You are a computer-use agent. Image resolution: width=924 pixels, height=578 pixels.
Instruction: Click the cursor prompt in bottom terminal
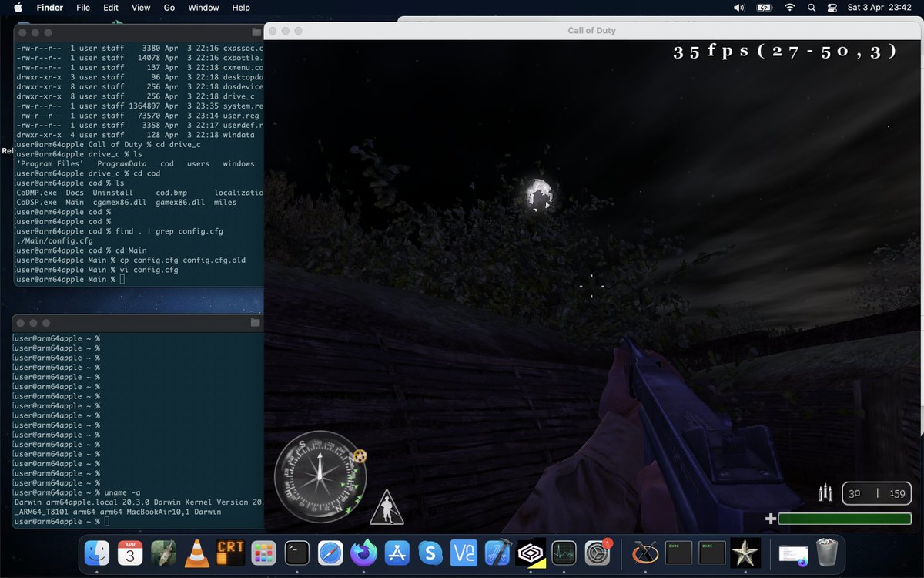click(105, 522)
